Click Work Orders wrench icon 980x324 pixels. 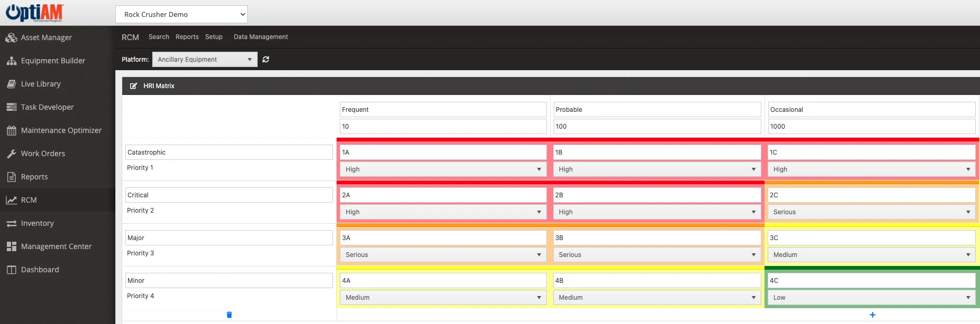11,154
